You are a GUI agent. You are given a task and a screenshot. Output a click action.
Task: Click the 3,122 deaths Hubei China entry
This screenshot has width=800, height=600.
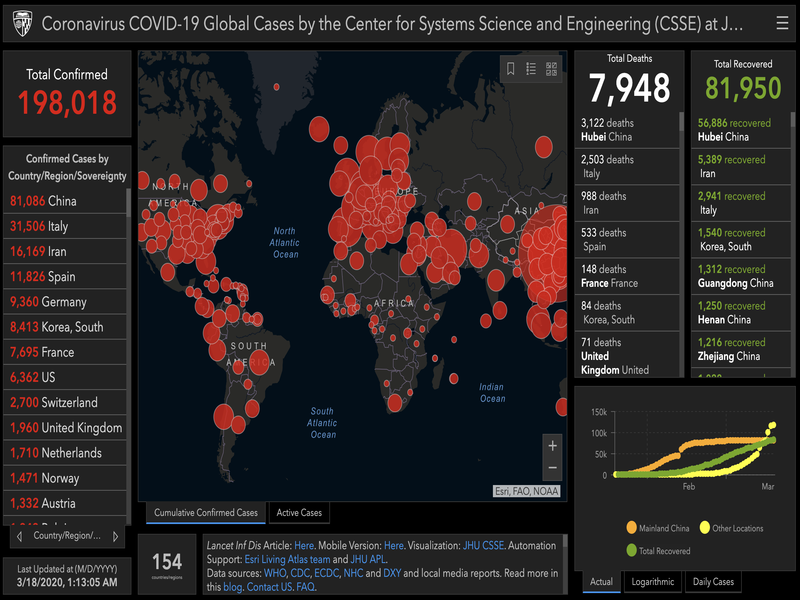(x=627, y=130)
